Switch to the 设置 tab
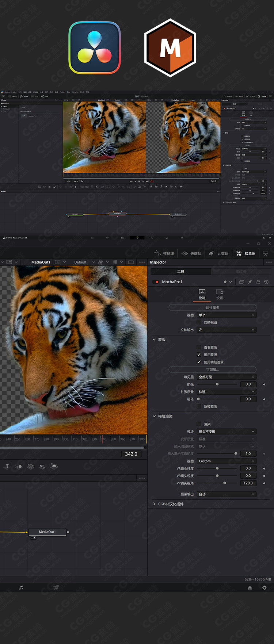 (x=220, y=294)
